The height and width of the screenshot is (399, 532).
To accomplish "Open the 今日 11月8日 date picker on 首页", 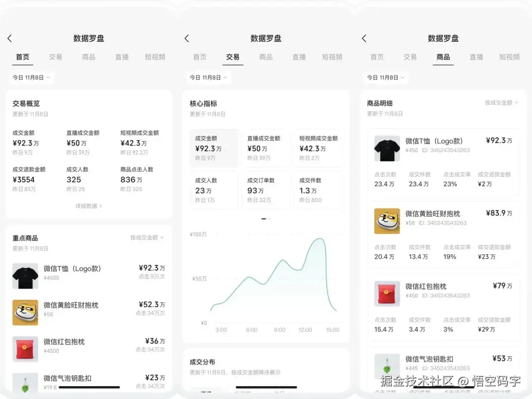I will click(31, 77).
